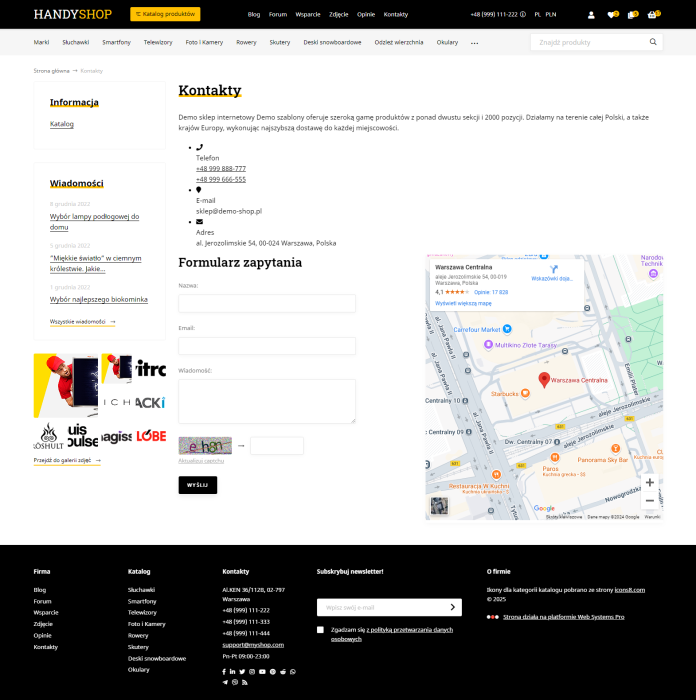Open the wishlist heart icon

pos(612,15)
